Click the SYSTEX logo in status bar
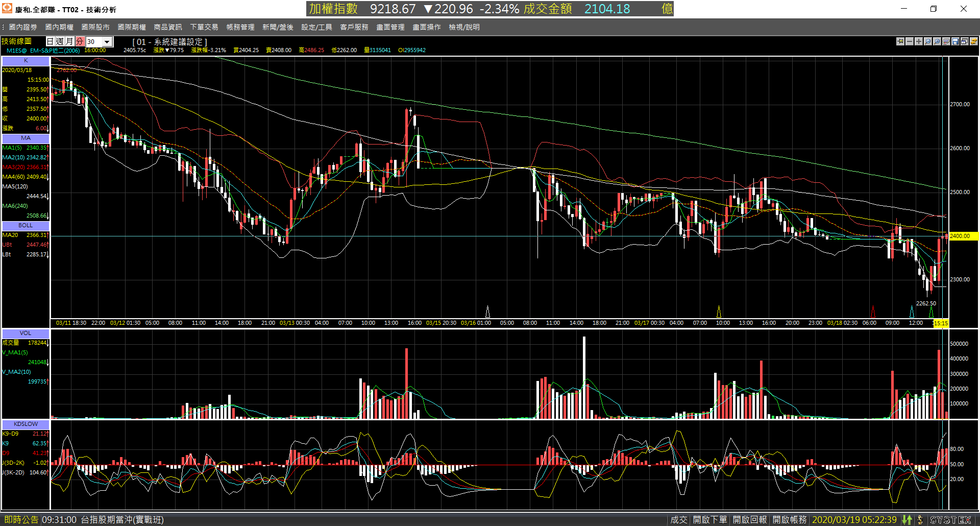Viewport: 980px width, 526px height. coord(950,520)
